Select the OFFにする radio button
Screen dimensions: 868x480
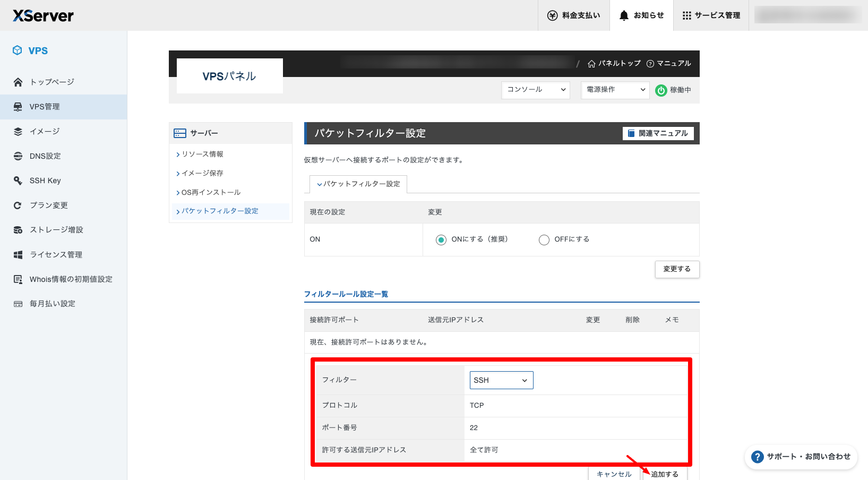[544, 240]
